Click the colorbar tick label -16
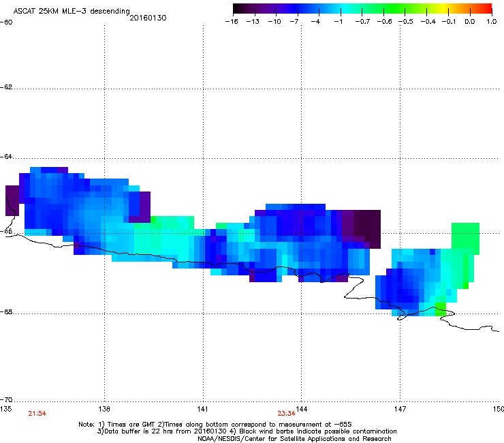Viewport: 504px width, 443px height. (x=232, y=22)
